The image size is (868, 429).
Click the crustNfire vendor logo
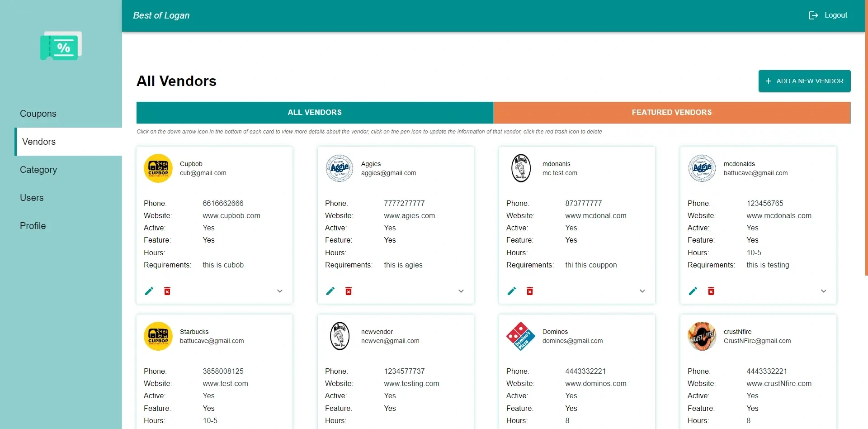(x=702, y=336)
